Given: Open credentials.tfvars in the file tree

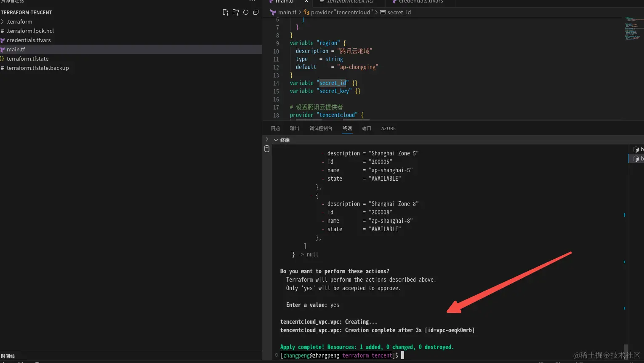Looking at the screenshot, I should coord(131,40).
